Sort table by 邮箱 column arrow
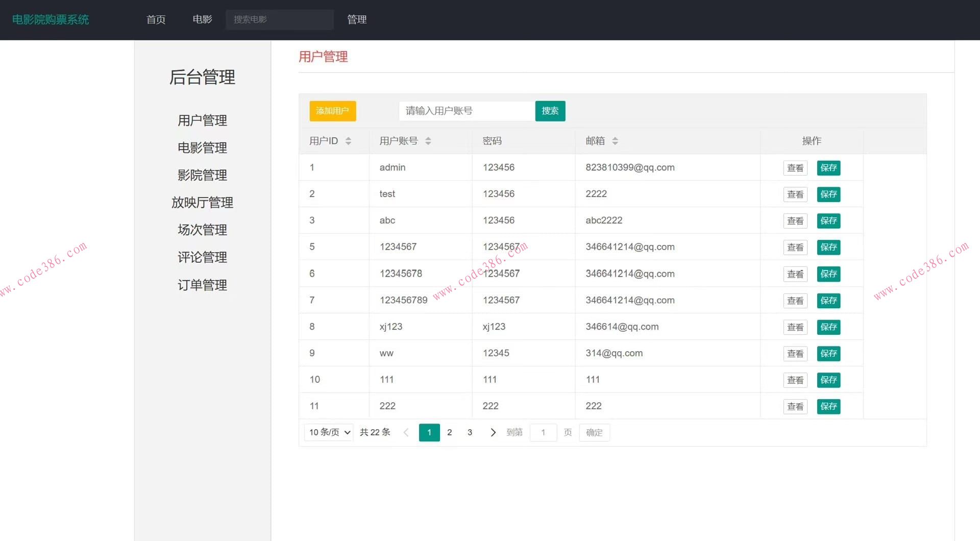The width and height of the screenshot is (980, 541). coord(616,141)
